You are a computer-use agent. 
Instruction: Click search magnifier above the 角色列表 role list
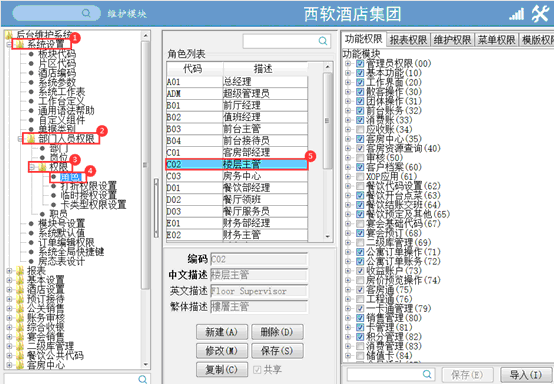click(x=323, y=41)
